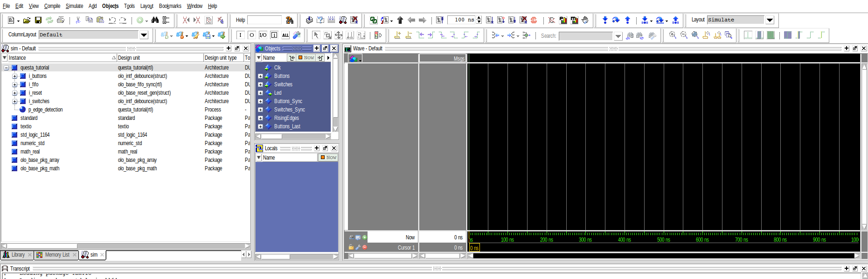Click the Zoom Out magnifier icon
The image size is (868, 279).
[x=684, y=35]
